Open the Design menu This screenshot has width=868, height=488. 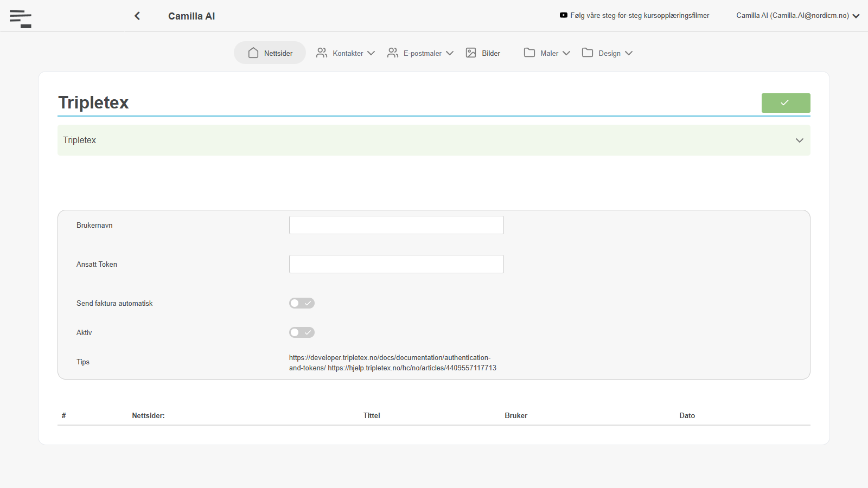click(x=609, y=53)
